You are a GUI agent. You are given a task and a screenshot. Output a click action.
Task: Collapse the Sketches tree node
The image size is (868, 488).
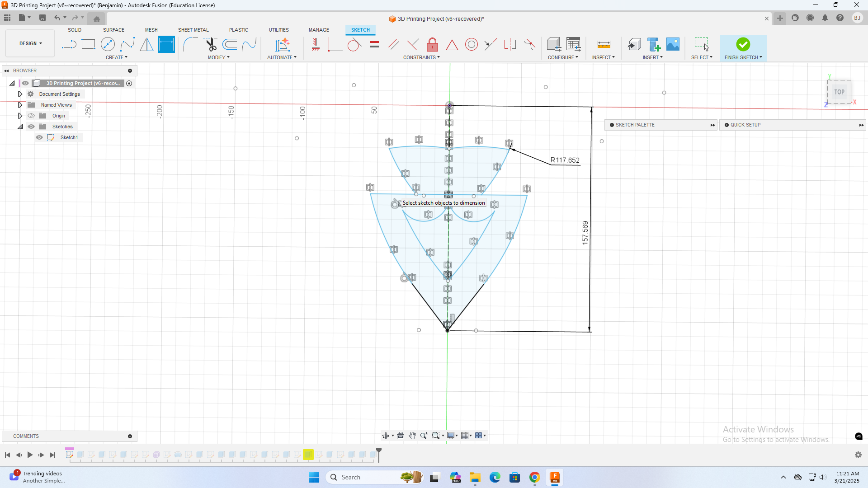click(x=20, y=127)
